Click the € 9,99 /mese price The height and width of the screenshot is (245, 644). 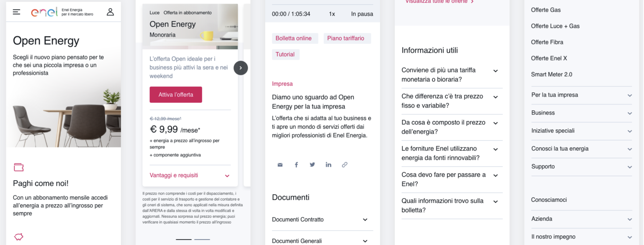tap(175, 129)
